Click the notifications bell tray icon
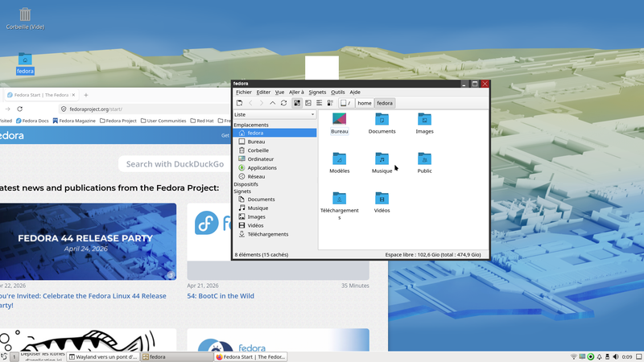This screenshot has height=362, width=644. click(599, 356)
